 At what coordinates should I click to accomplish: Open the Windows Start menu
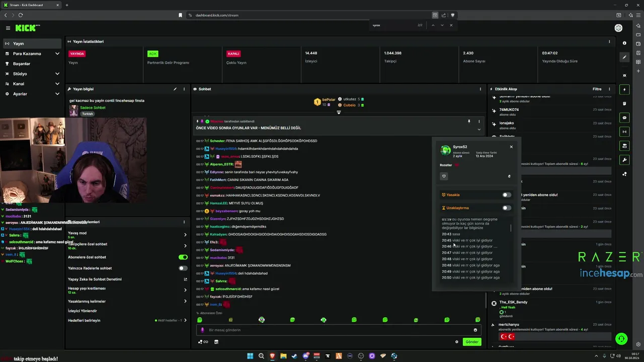(250, 356)
